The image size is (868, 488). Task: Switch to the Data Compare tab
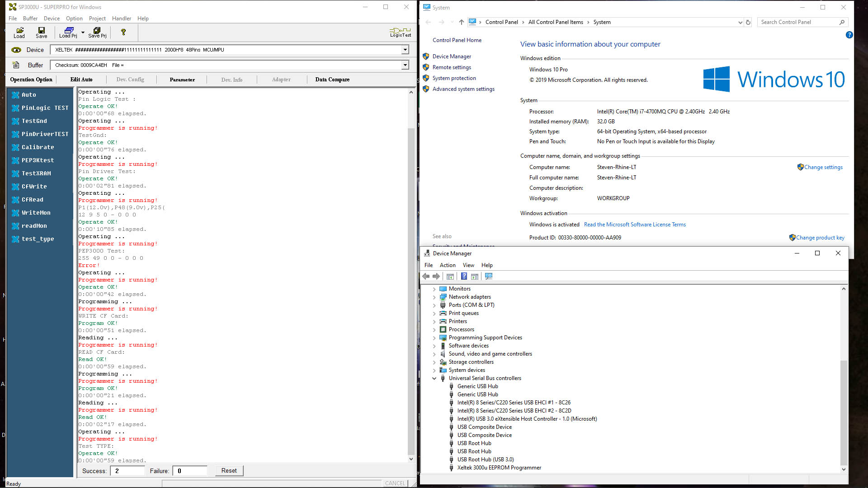332,80
